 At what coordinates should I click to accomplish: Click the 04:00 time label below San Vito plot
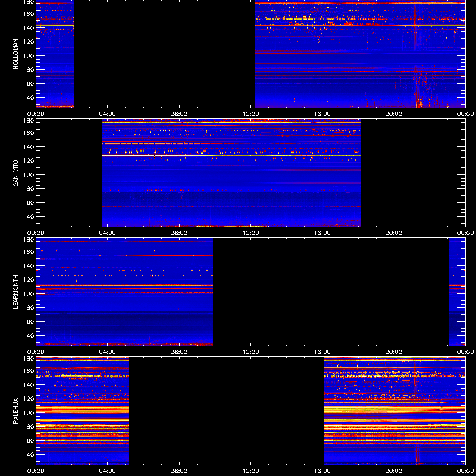tap(108, 233)
